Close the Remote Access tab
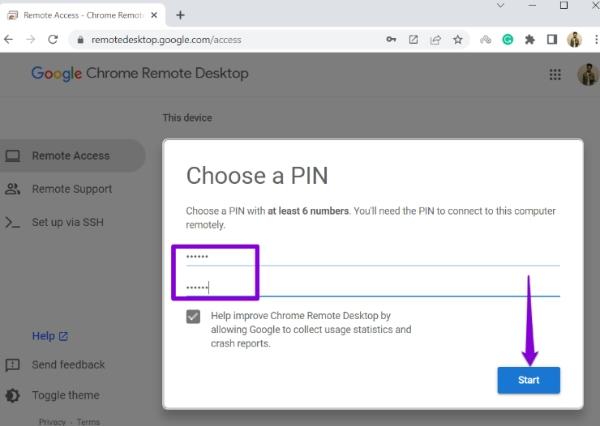Image resolution: width=600 pixels, height=426 pixels. (x=154, y=15)
